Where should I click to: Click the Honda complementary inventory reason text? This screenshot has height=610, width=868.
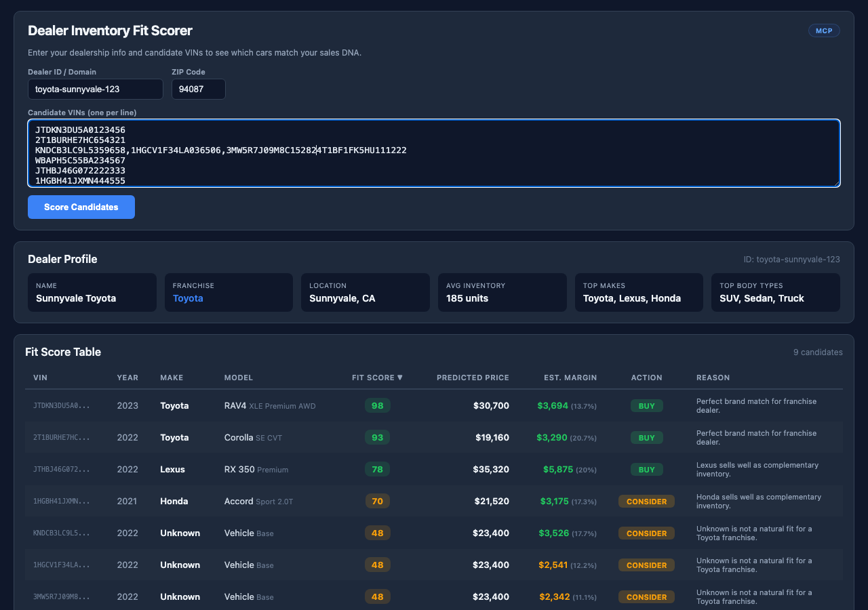click(x=759, y=502)
